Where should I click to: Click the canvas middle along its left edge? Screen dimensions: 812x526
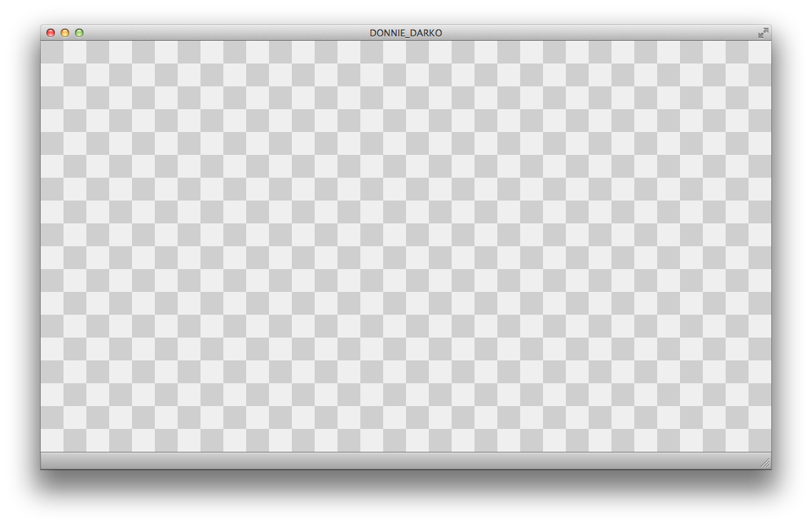[x=47, y=246]
